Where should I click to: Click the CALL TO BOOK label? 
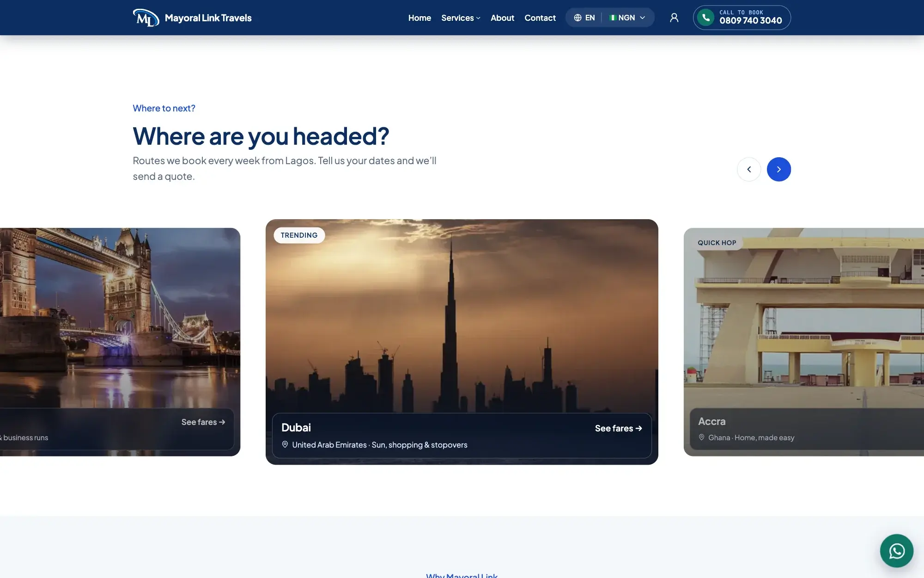[741, 12]
